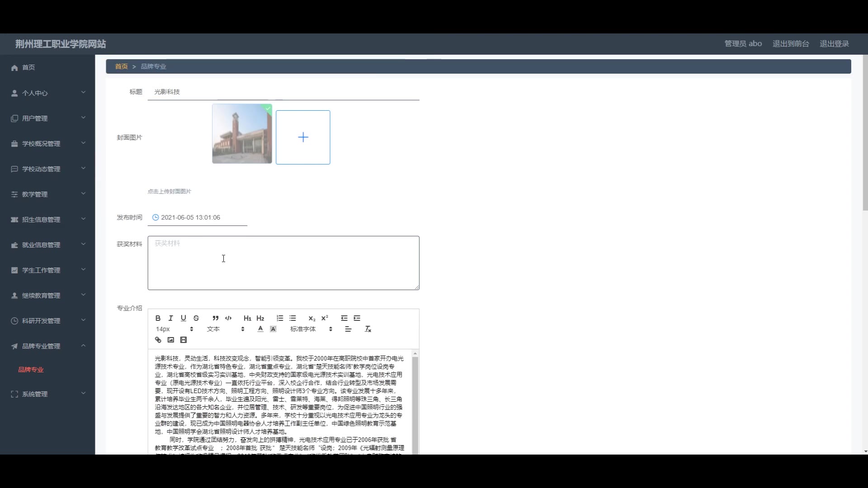Expand the 学校动态管理 sidebar menu
The width and height of the screenshot is (868, 488).
click(x=47, y=169)
